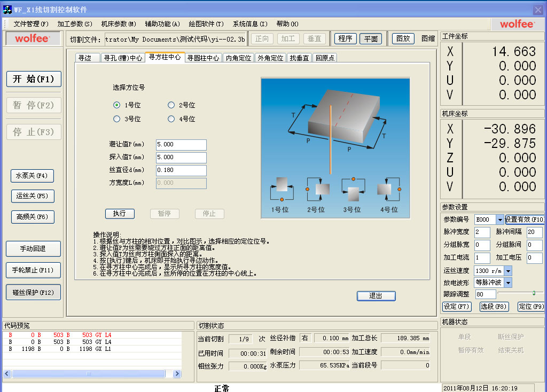Switch to the 寻圆柱中心 tab

click(x=204, y=58)
